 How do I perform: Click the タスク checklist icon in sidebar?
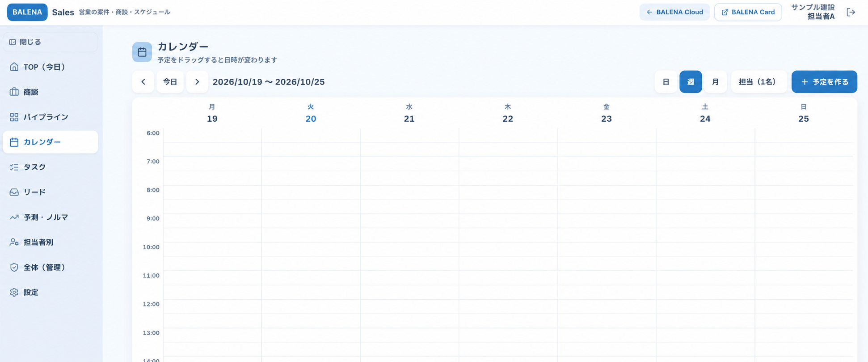(14, 167)
